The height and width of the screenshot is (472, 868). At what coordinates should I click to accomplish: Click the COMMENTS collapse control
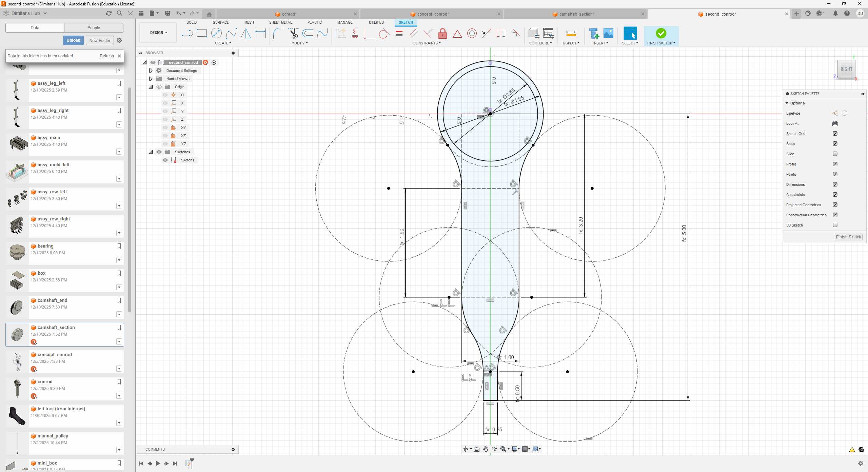point(233,449)
